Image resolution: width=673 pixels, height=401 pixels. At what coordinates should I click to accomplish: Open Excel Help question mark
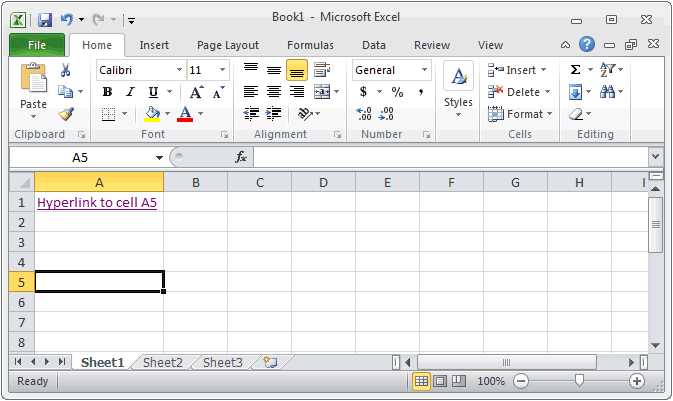[586, 44]
